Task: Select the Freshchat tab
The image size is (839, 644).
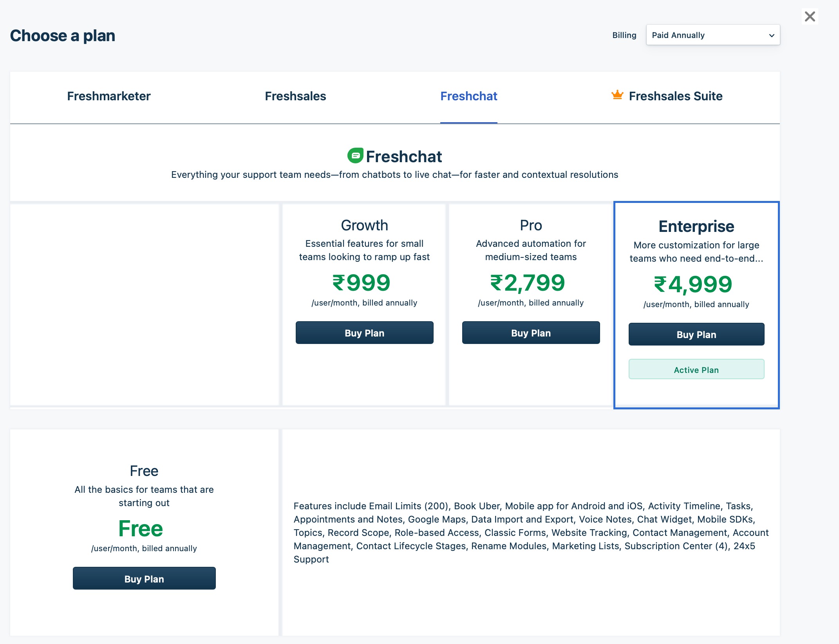Action: (468, 96)
